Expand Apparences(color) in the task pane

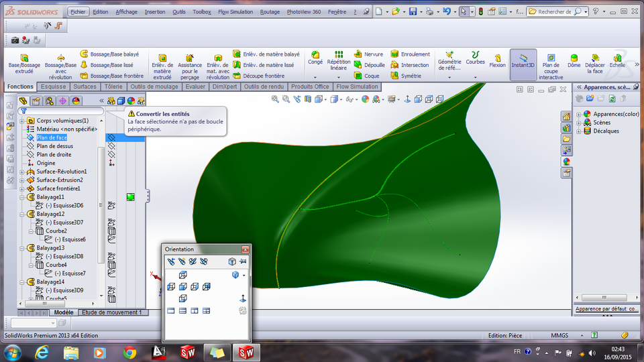tap(579, 114)
